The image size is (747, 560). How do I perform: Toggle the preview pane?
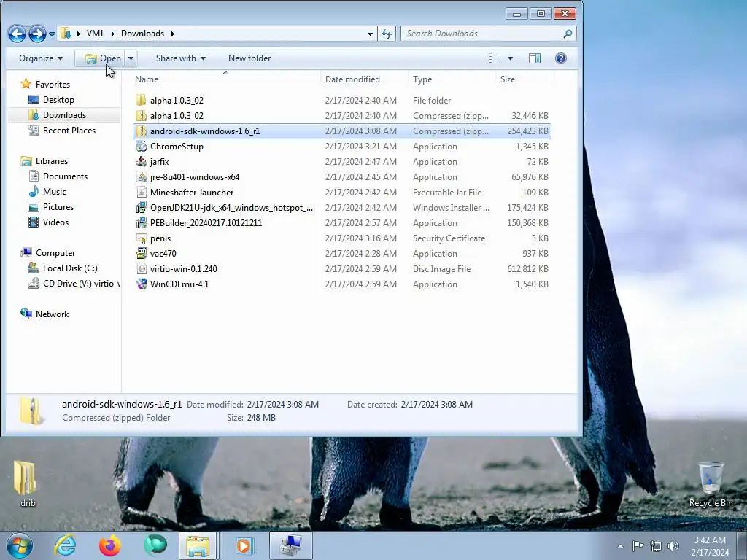click(535, 58)
